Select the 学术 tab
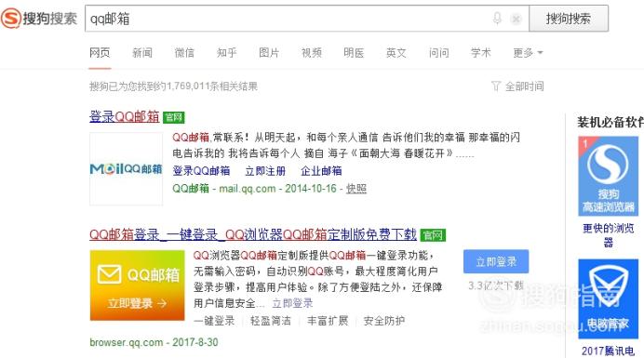The height and width of the screenshot is (358, 644). [480, 53]
